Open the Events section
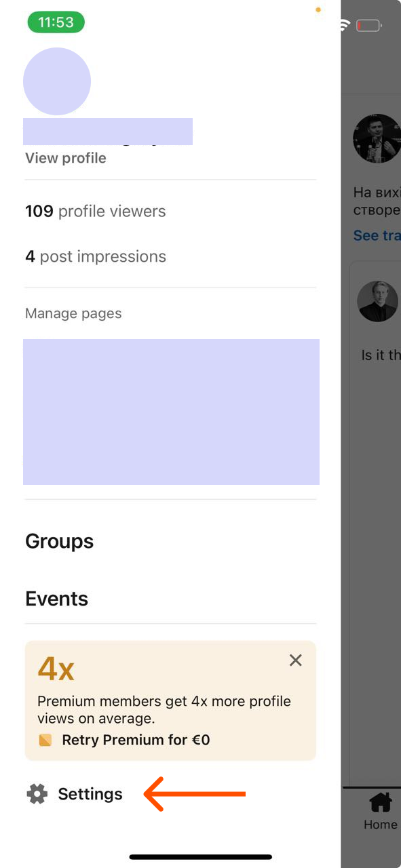The width and height of the screenshot is (401, 868). (56, 598)
